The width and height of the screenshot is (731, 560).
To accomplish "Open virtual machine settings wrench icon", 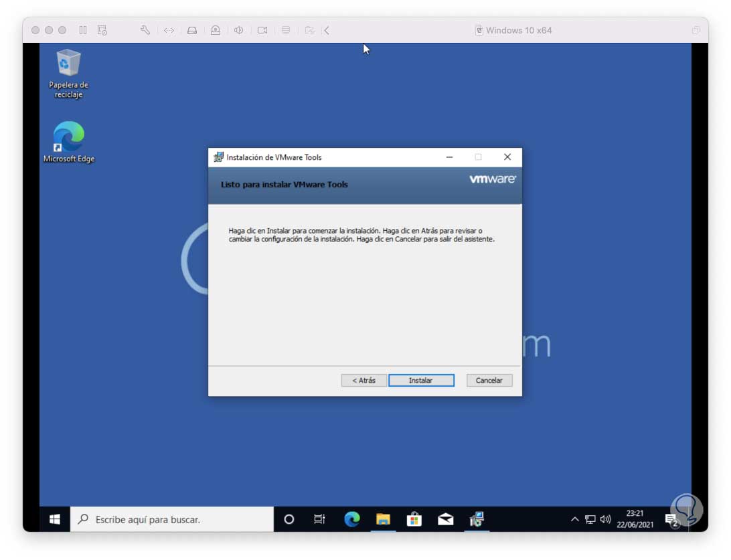I will [145, 30].
